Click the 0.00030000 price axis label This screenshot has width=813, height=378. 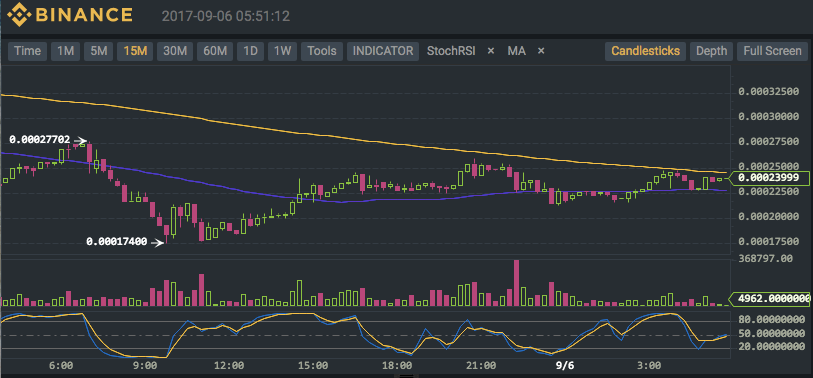point(768,117)
